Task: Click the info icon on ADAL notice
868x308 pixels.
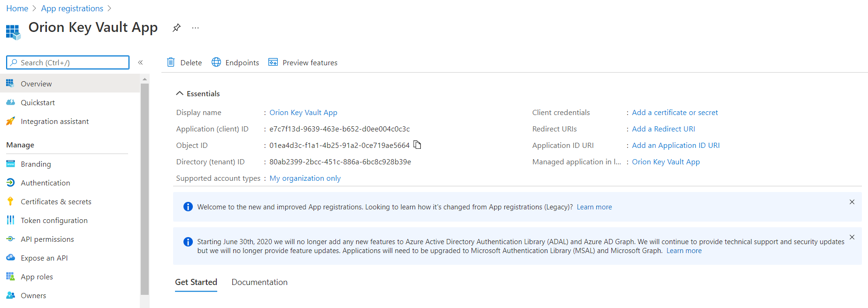Action: click(x=188, y=242)
